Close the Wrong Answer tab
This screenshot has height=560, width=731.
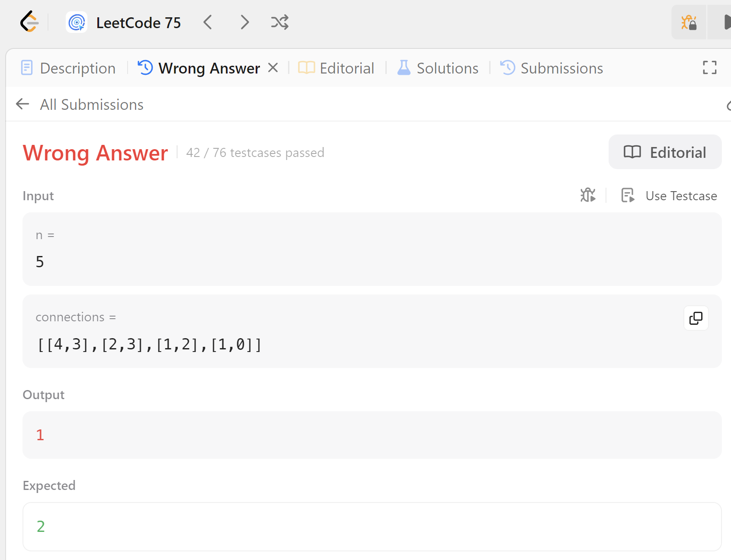273,68
